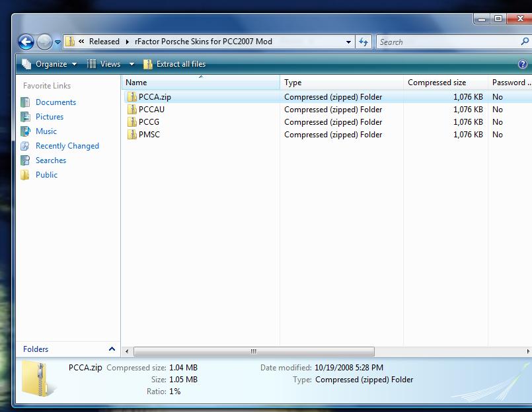Minimize the Explorer window
This screenshot has width=532, height=412.
point(482,19)
